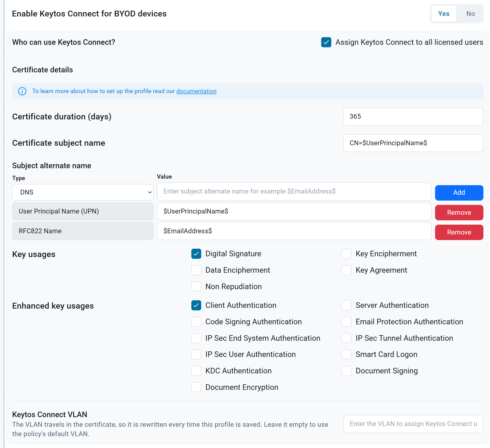This screenshot has width=490, height=448.
Task: Enable Code Signing Authentication
Action: click(x=196, y=322)
